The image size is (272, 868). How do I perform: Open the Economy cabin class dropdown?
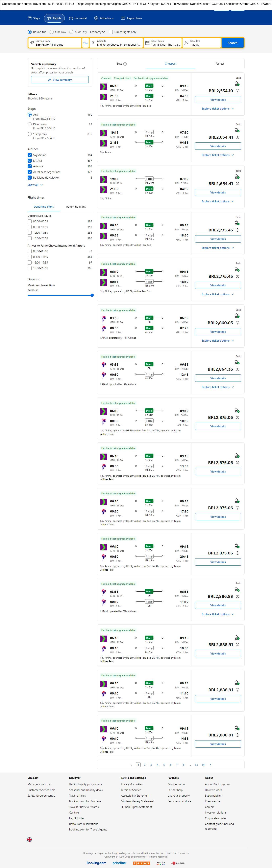pos(97,32)
